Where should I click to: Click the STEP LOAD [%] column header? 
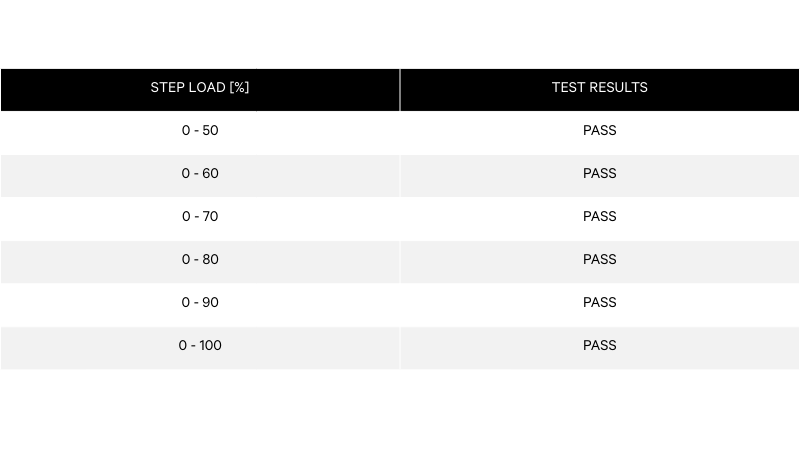(200, 88)
